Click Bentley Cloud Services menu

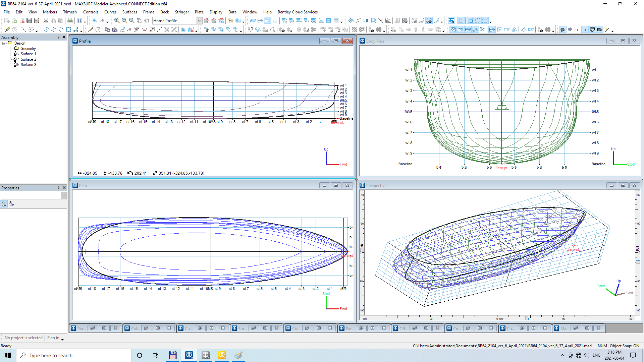tap(297, 12)
